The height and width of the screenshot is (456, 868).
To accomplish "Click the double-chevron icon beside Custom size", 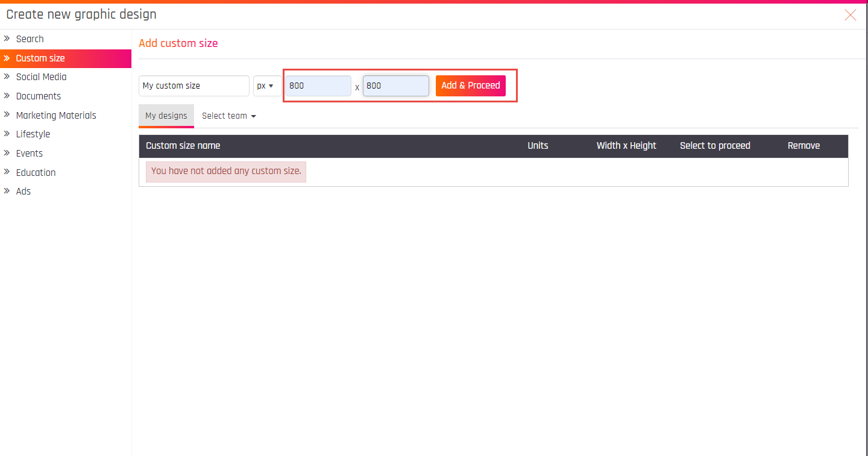I will click(x=7, y=58).
